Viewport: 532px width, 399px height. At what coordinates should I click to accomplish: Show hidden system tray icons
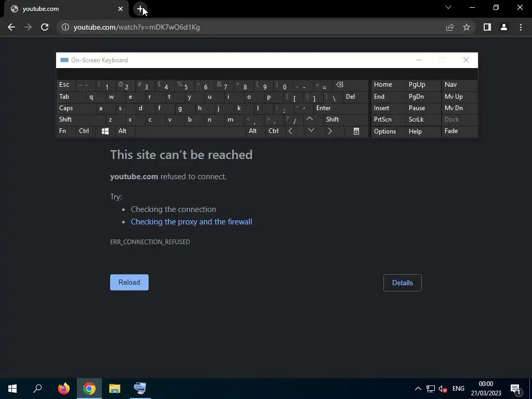[418, 389]
